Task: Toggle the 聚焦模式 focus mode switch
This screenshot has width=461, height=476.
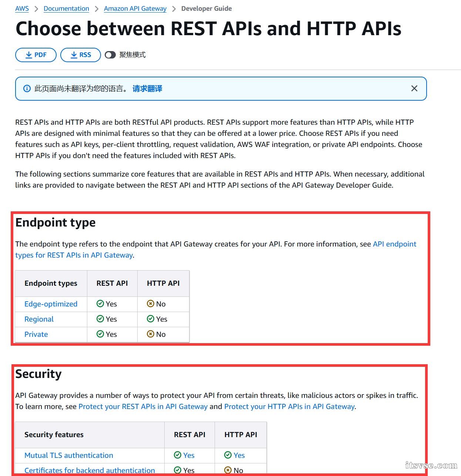Action: coord(110,55)
